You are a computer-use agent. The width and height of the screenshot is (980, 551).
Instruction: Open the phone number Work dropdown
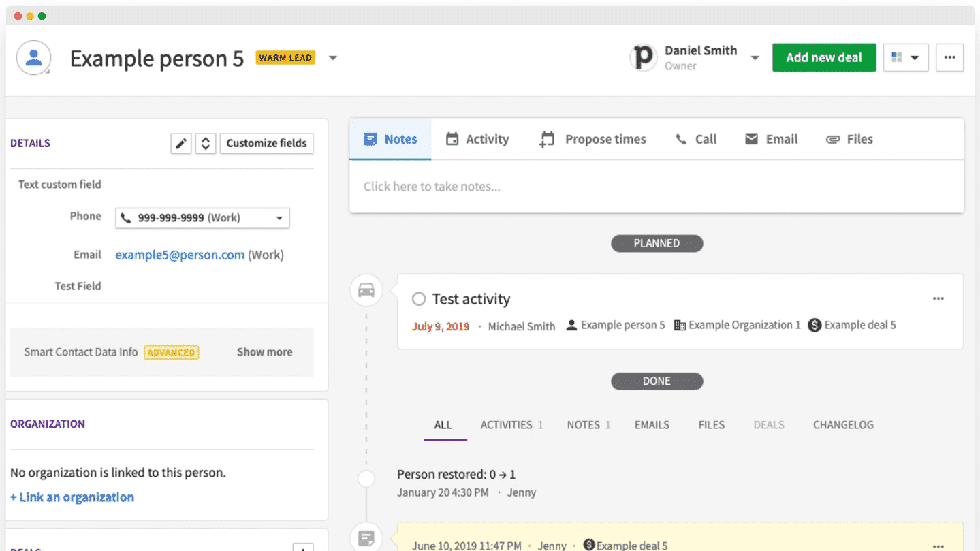(x=202, y=218)
